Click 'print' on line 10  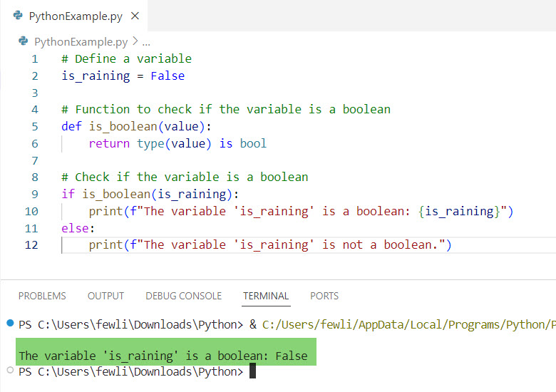(105, 211)
